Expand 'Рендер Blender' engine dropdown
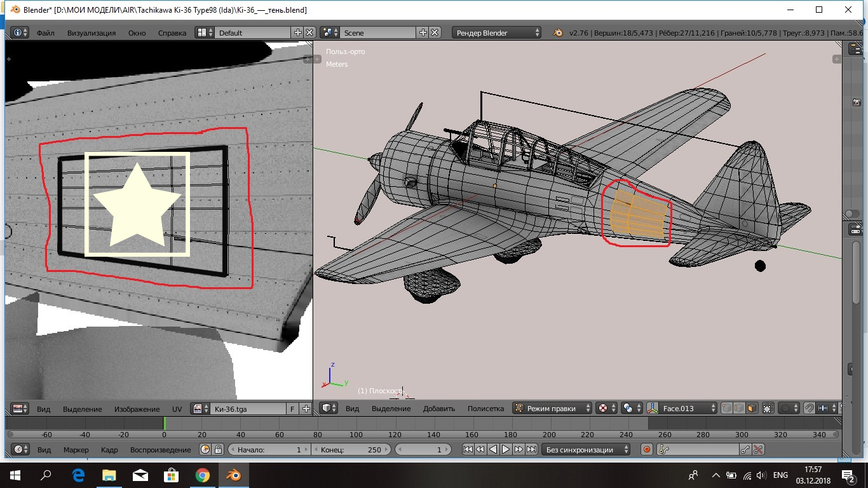 point(497,32)
